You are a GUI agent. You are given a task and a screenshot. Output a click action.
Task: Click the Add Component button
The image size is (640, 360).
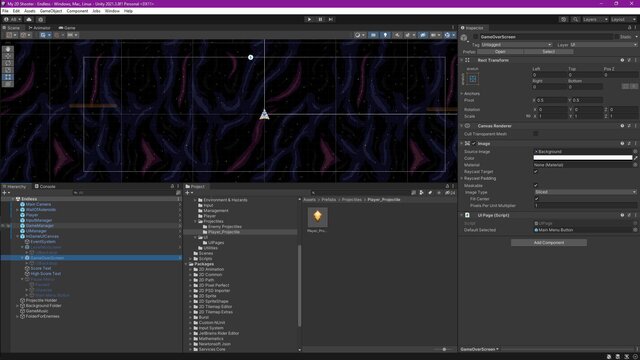(549, 242)
